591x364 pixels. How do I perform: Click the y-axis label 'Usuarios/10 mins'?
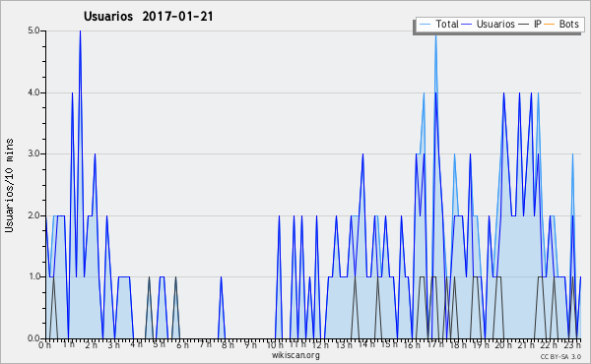coord(9,185)
